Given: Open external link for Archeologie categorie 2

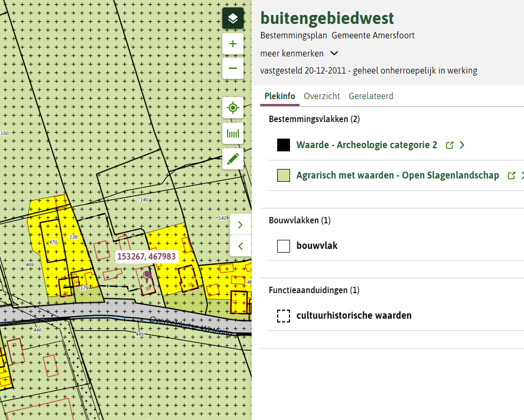Looking at the screenshot, I should pos(449,145).
